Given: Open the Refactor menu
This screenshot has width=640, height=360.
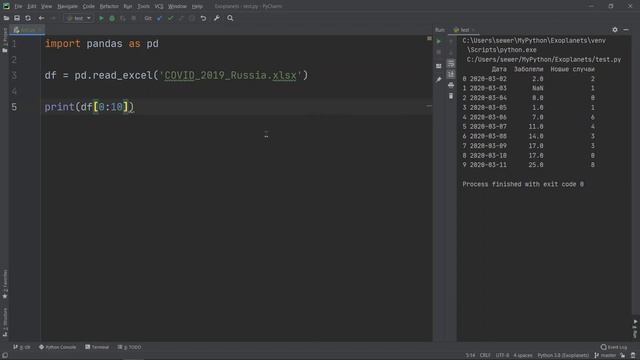Looking at the screenshot, I should point(109,7).
